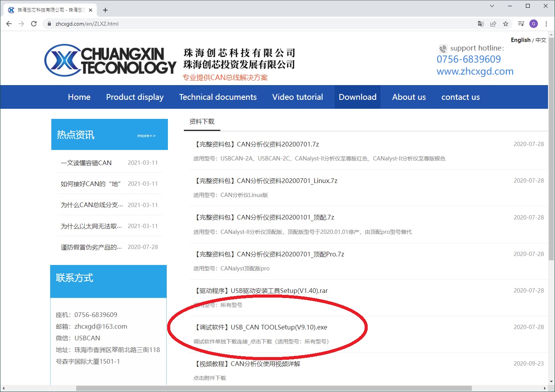This screenshot has height=392, width=555.
Task: Open the About us menu
Action: [409, 97]
